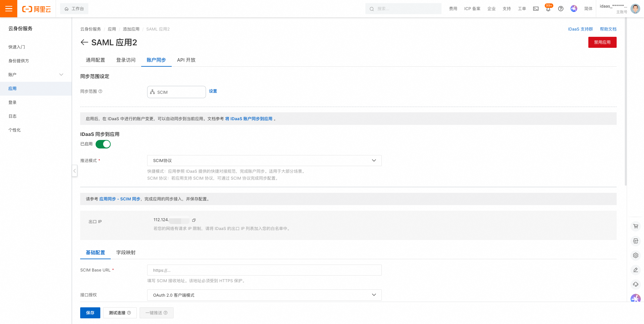Open the 推送模式 dropdown

(264, 161)
